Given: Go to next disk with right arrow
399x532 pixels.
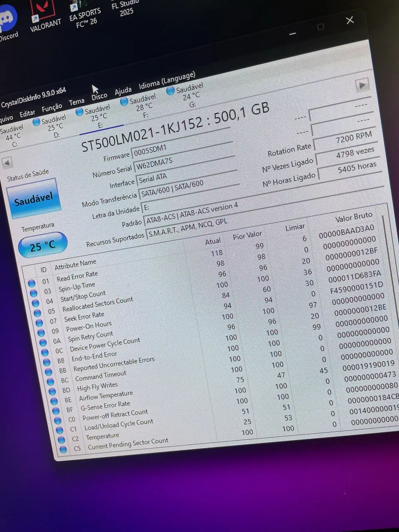Looking at the screenshot, I should tap(362, 86).
